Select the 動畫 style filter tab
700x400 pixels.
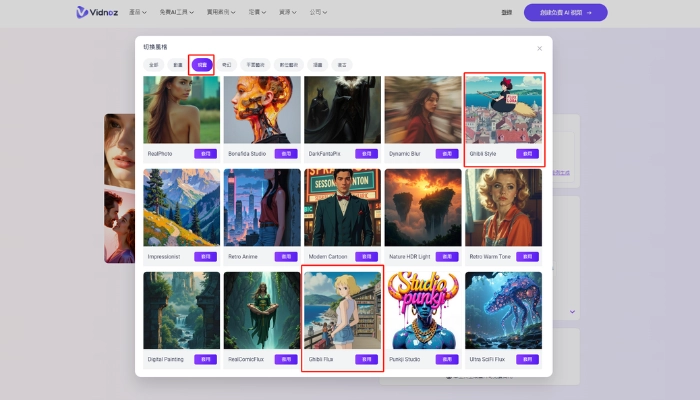coord(178,65)
